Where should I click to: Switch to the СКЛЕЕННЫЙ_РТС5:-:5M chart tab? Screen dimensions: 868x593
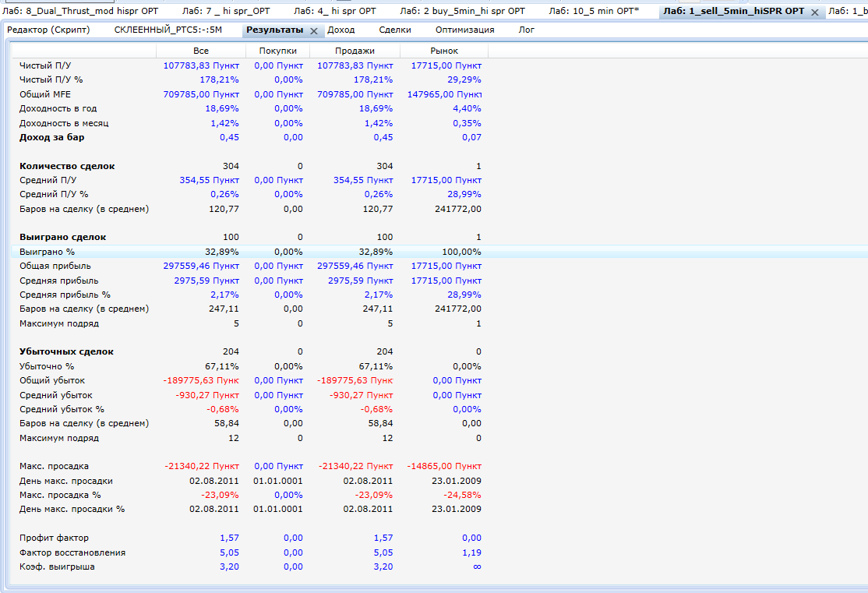click(168, 30)
